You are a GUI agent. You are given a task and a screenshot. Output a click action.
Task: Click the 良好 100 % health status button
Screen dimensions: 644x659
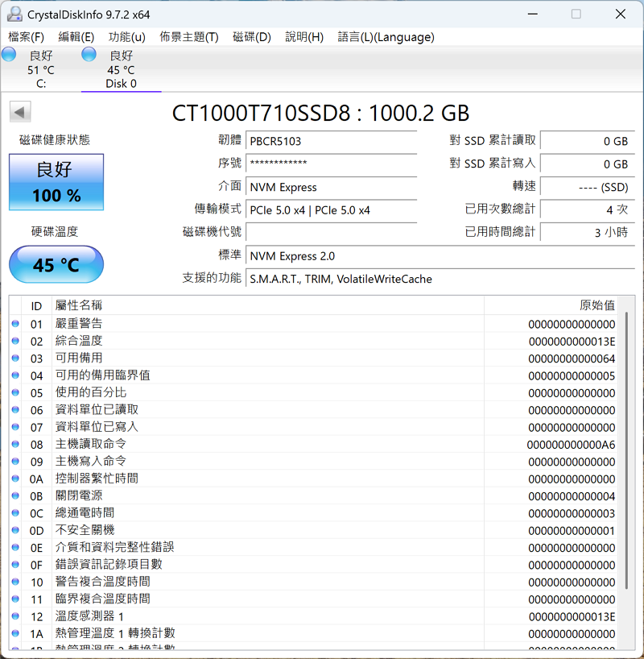(x=56, y=182)
